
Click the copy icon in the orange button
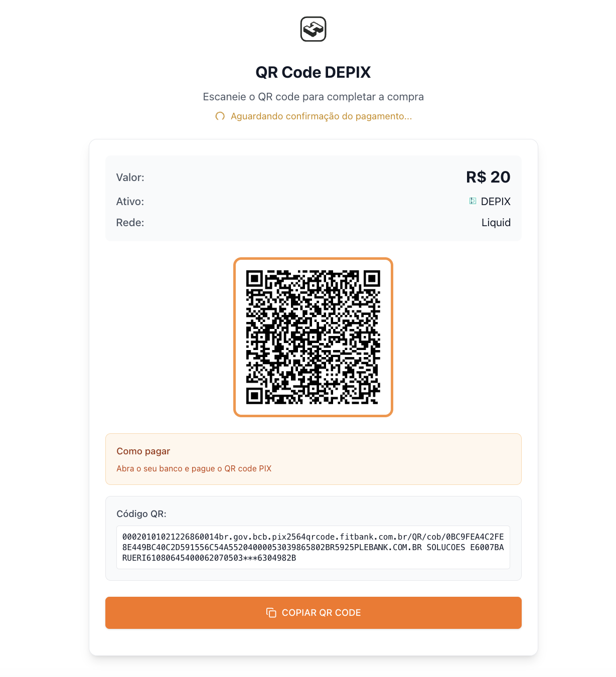pos(271,613)
